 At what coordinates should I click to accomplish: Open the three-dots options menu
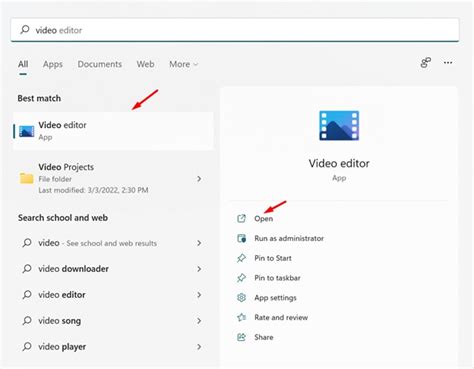coord(448,62)
